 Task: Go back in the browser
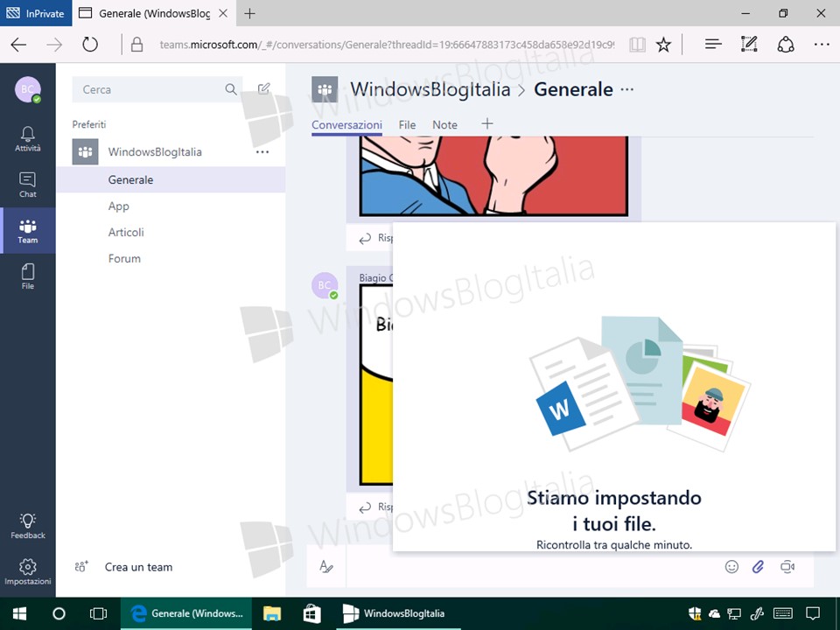18,45
